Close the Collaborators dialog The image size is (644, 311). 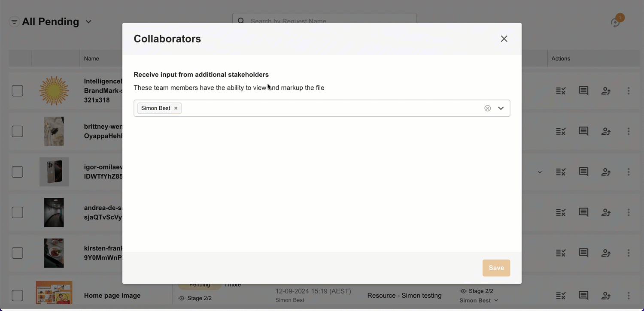(x=504, y=39)
